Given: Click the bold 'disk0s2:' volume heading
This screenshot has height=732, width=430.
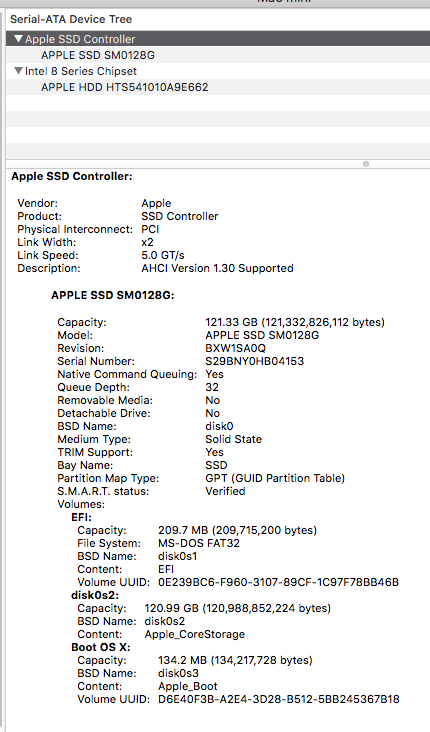Looking at the screenshot, I should (95, 596).
